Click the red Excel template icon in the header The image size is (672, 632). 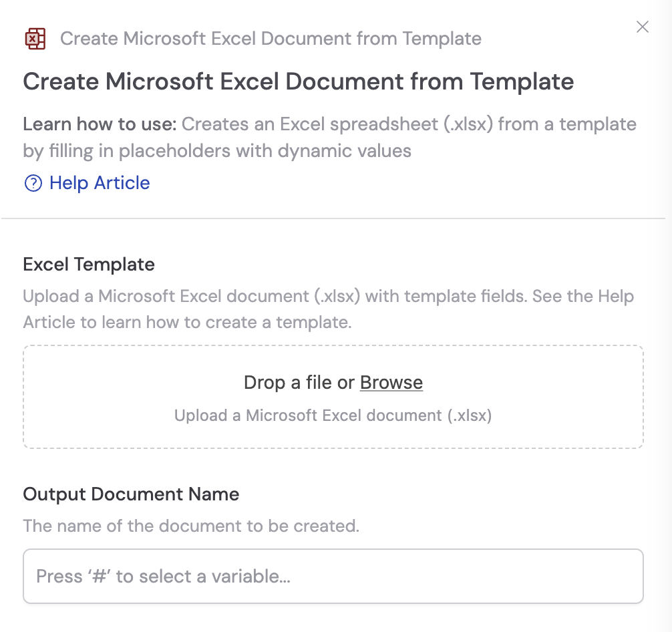click(x=35, y=38)
